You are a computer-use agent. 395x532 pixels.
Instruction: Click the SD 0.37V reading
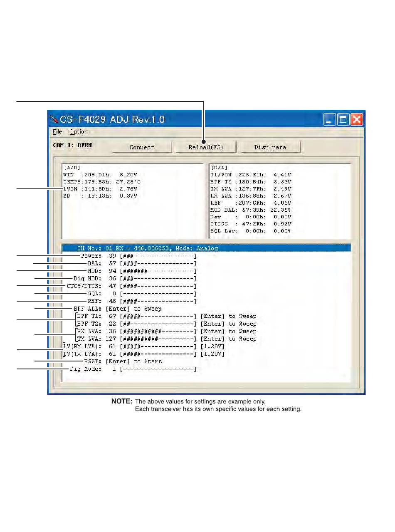[x=100, y=196]
